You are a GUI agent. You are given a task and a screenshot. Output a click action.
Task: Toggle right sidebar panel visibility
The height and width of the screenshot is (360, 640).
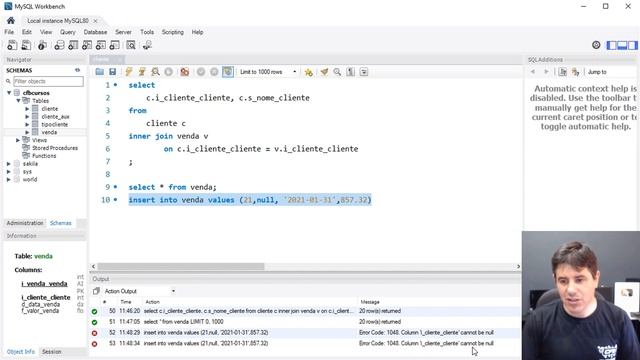[632, 45]
